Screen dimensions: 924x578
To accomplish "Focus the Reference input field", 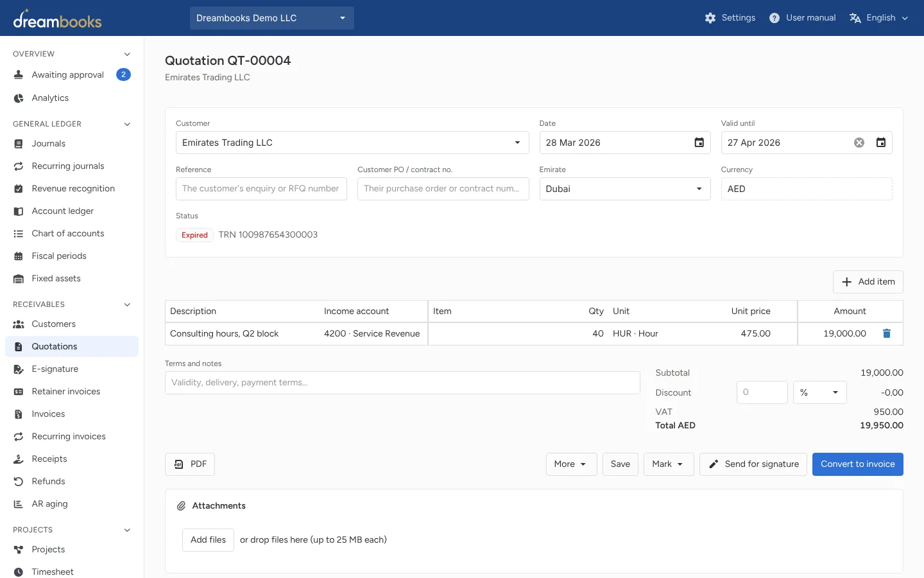I will [261, 189].
